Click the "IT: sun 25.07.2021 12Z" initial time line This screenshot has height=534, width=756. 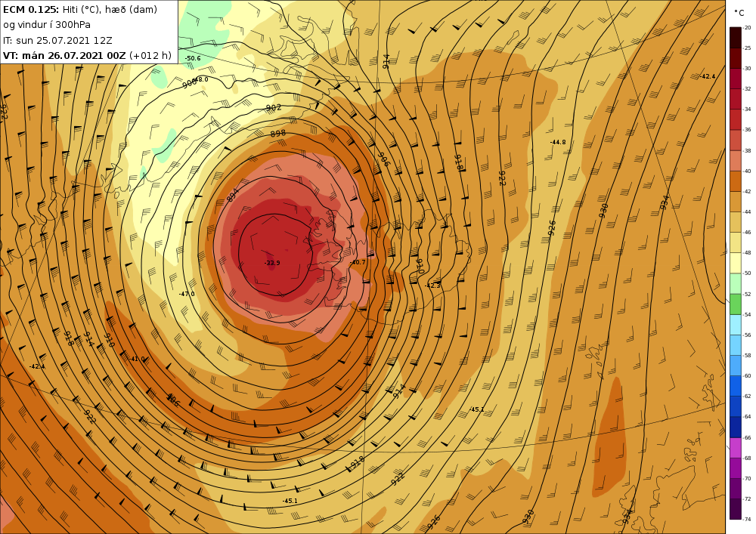coord(57,40)
